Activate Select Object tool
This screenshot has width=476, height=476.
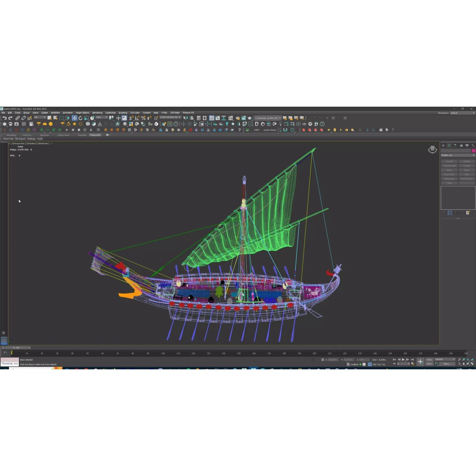(x=49, y=118)
